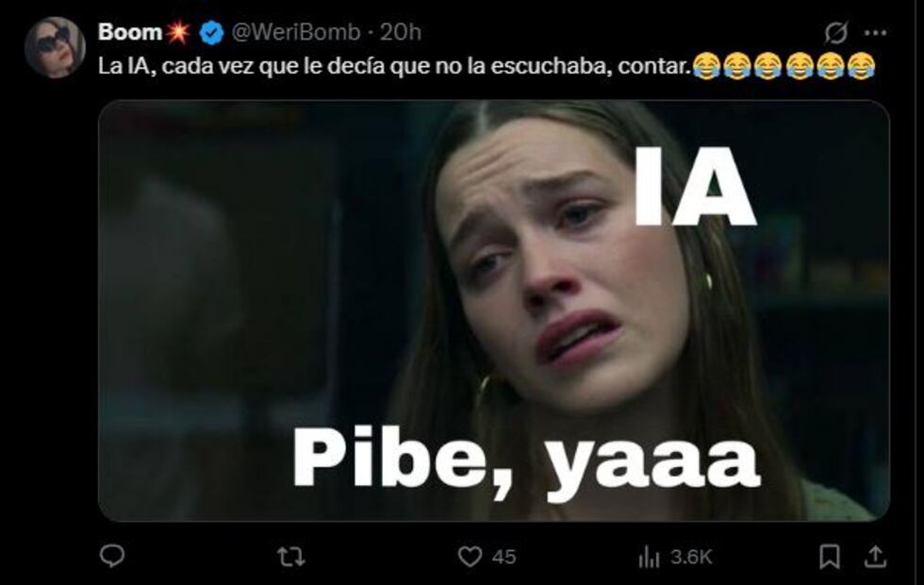Bookmark this tweet
Viewport: 924px width, 585px height.
click(x=830, y=556)
